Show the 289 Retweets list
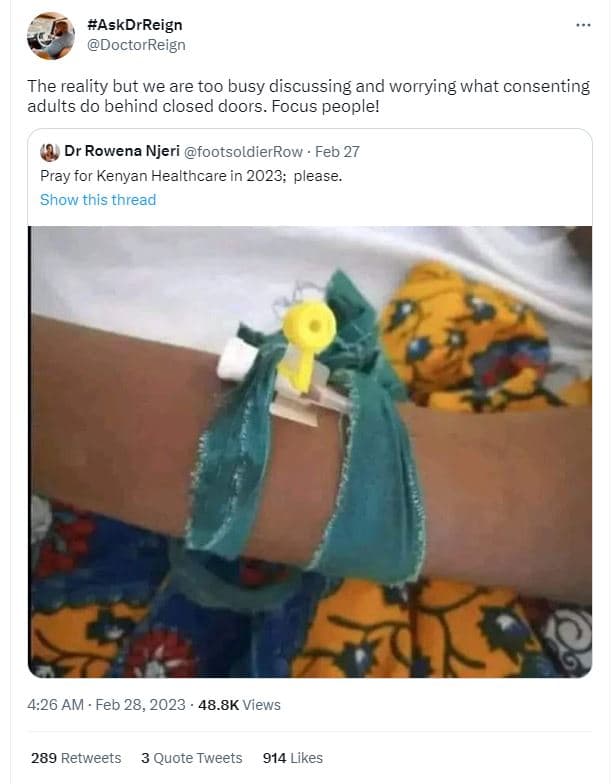 coord(76,758)
